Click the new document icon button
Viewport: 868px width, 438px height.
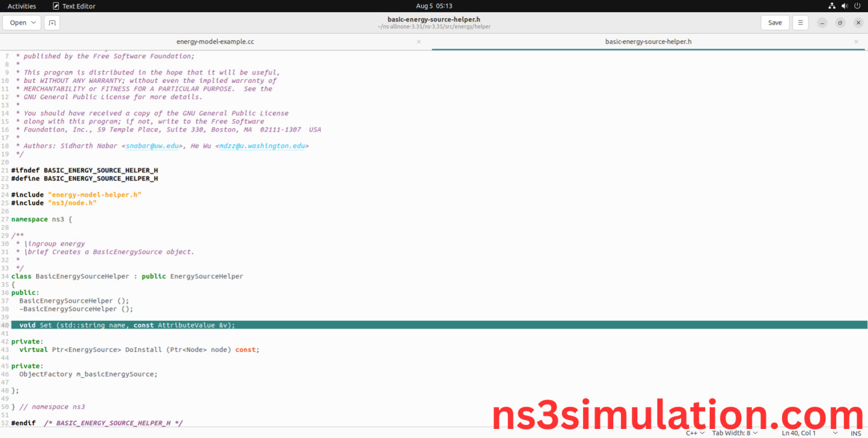52,23
